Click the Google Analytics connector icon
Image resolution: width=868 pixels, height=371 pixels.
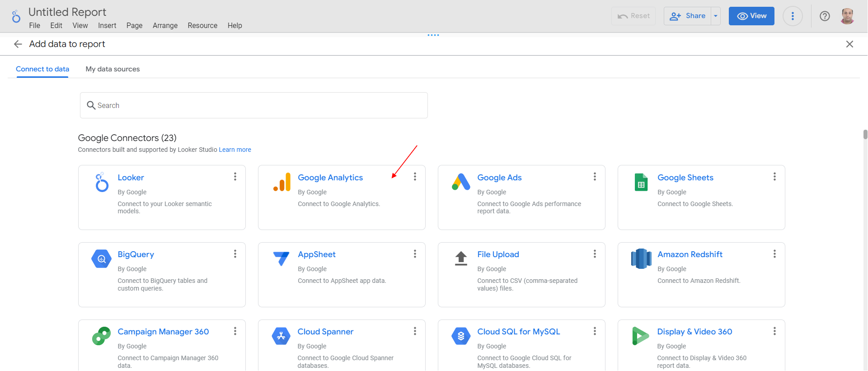point(282,182)
